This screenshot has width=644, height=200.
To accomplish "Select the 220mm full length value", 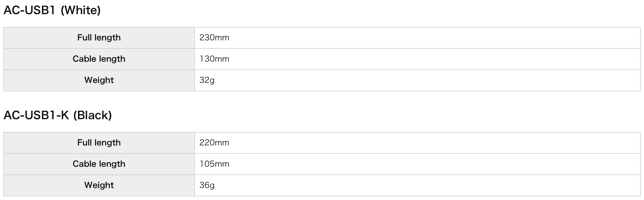I will pos(214,143).
